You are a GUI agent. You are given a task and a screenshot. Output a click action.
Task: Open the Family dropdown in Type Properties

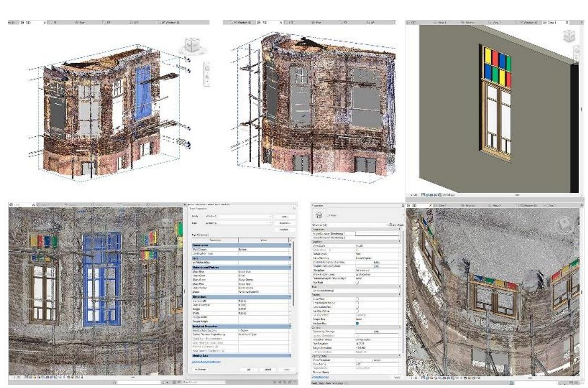click(270, 216)
